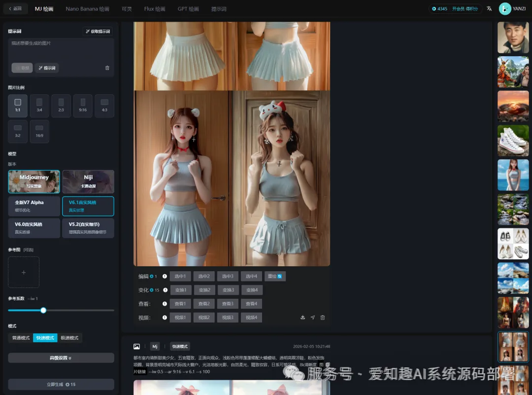Click the 立即生成 generate button
532x395 pixels.
click(x=61, y=385)
